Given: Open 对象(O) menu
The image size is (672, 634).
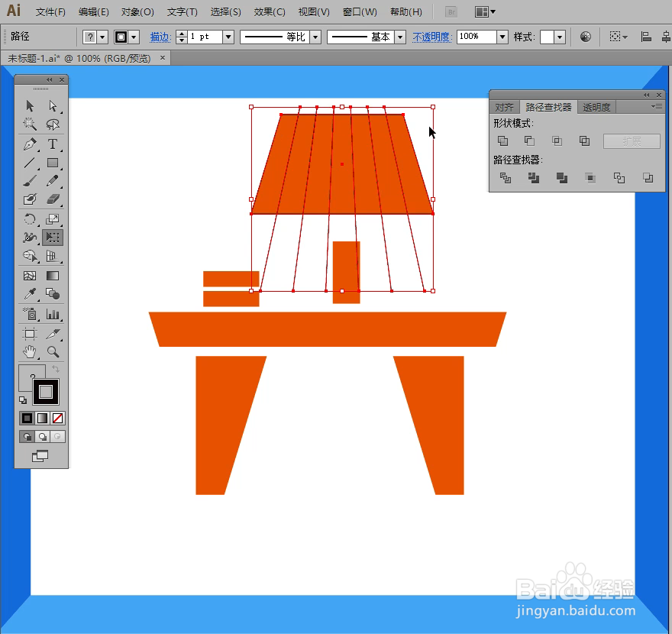Looking at the screenshot, I should pyautogui.click(x=137, y=12).
